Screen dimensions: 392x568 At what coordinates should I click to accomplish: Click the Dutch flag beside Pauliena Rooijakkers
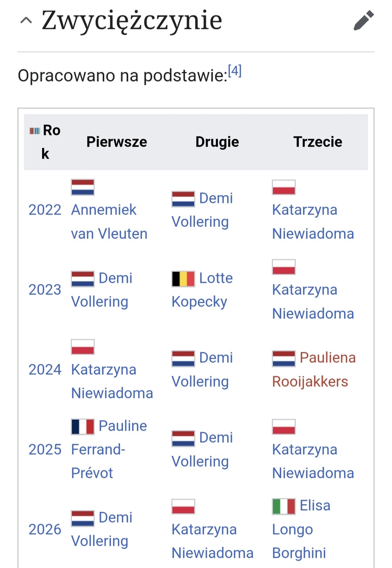pos(284,359)
